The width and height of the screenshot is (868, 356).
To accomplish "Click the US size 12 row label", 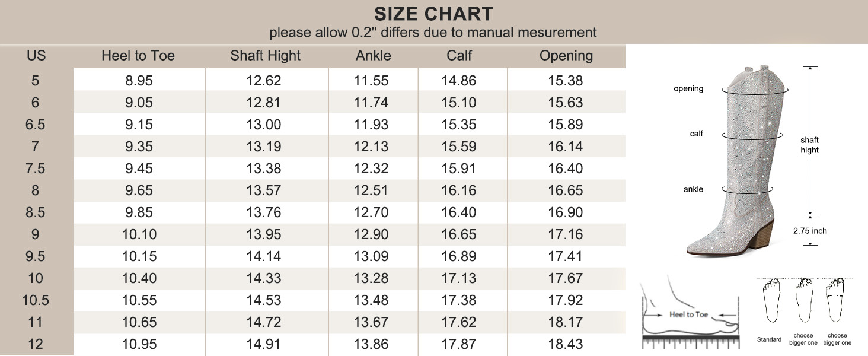I will point(36,344).
